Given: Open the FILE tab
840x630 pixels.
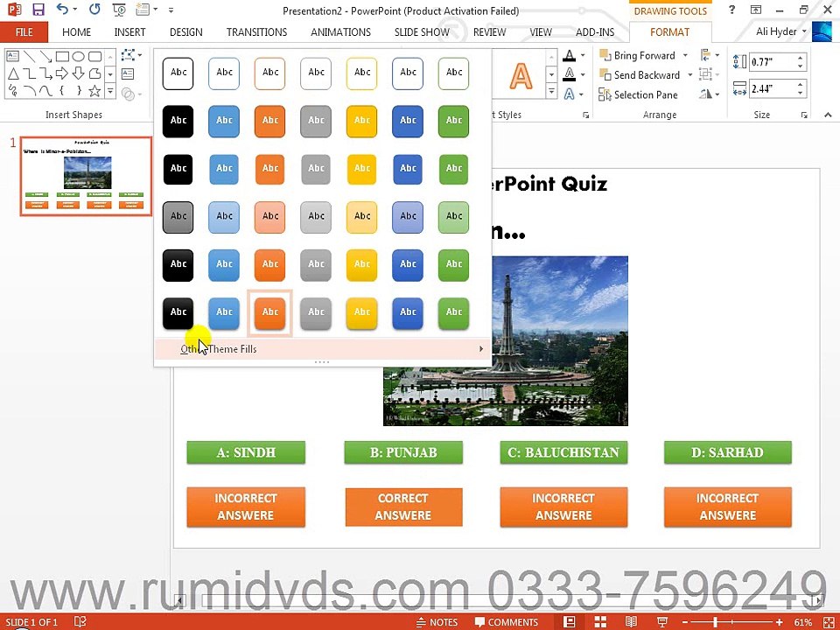Looking at the screenshot, I should (24, 31).
